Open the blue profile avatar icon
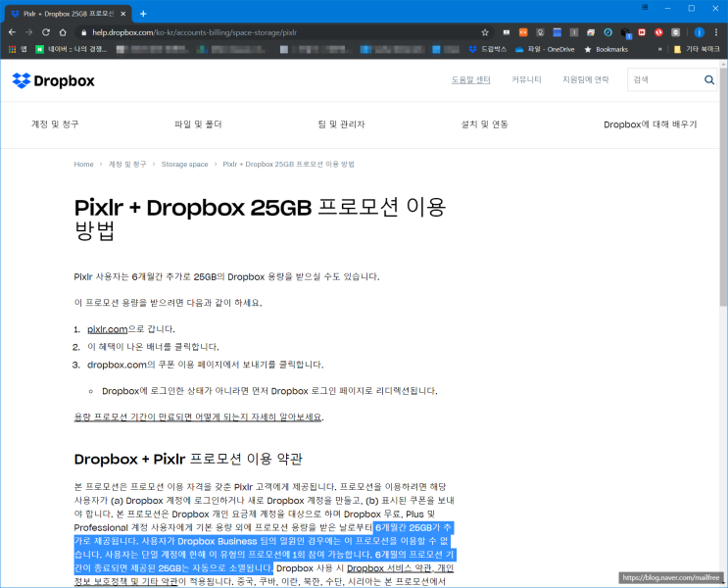The height and width of the screenshot is (588, 728). click(700, 32)
